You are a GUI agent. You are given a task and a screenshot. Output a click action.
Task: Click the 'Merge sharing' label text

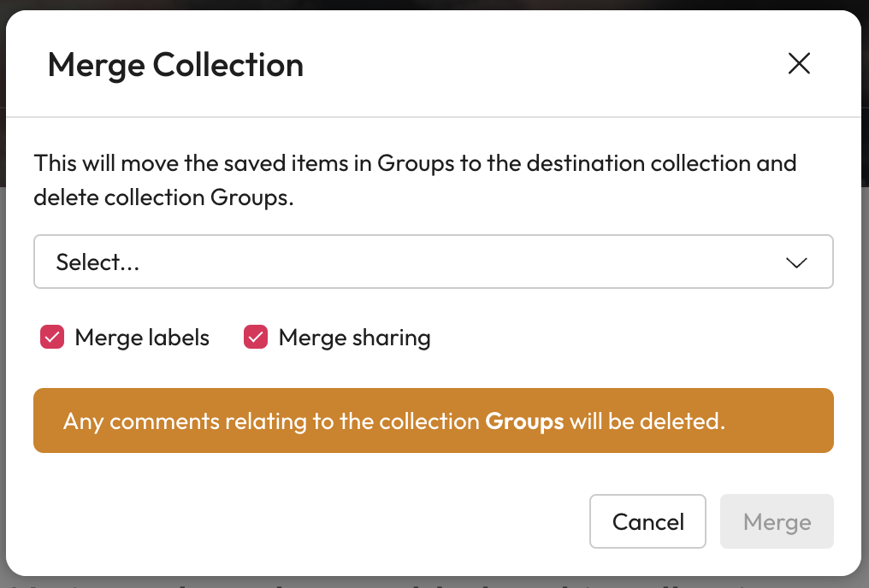(x=354, y=338)
